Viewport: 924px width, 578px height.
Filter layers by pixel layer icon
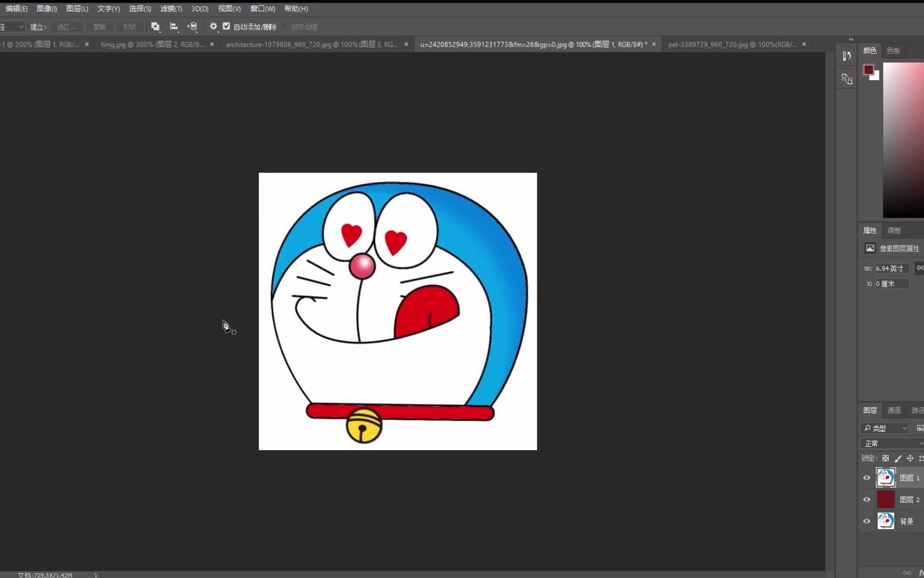click(x=920, y=428)
